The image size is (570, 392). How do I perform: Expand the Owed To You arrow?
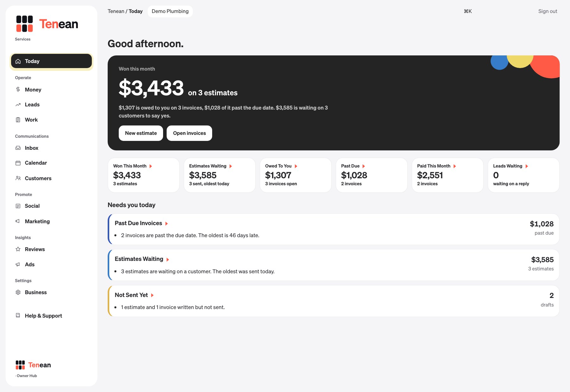(296, 166)
